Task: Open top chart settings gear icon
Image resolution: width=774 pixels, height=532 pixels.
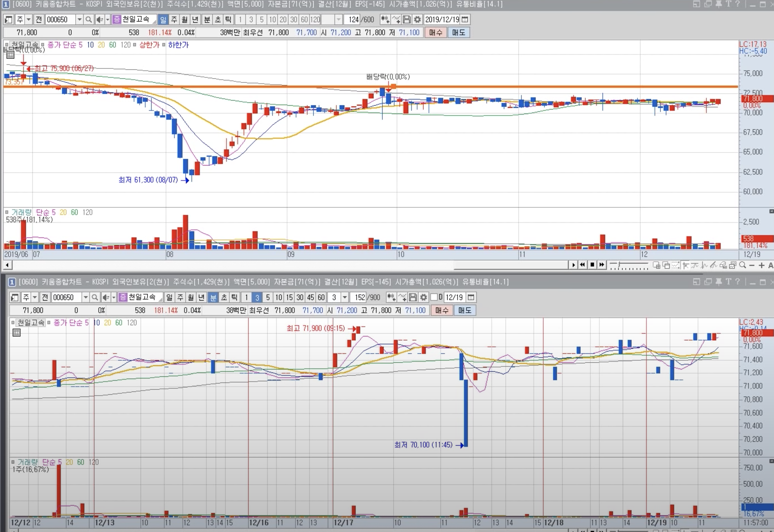Action: click(417, 20)
